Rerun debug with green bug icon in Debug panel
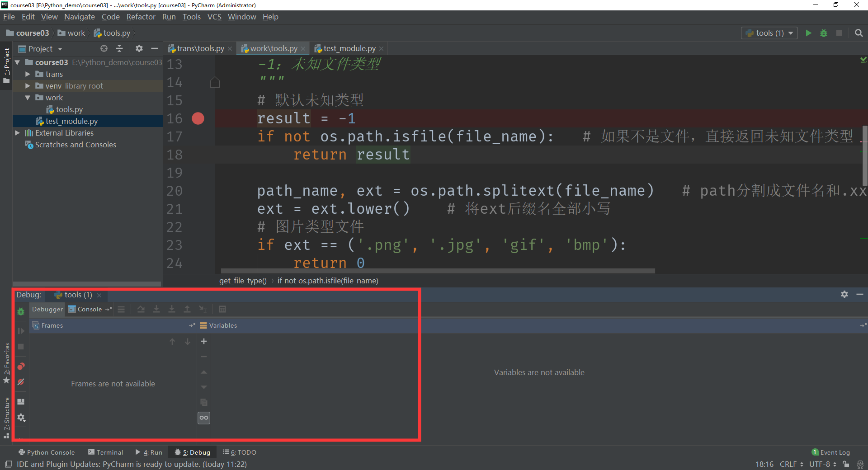Screen dimensions: 868x470 pyautogui.click(x=21, y=311)
